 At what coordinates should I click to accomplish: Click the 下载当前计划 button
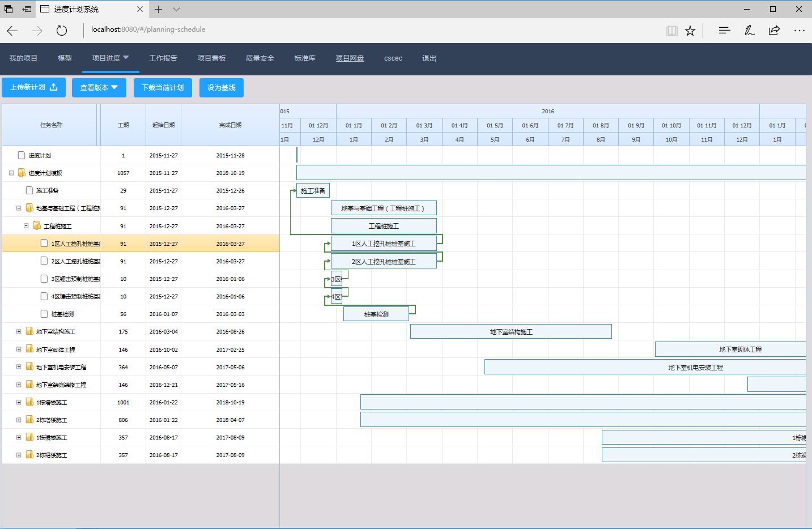163,88
